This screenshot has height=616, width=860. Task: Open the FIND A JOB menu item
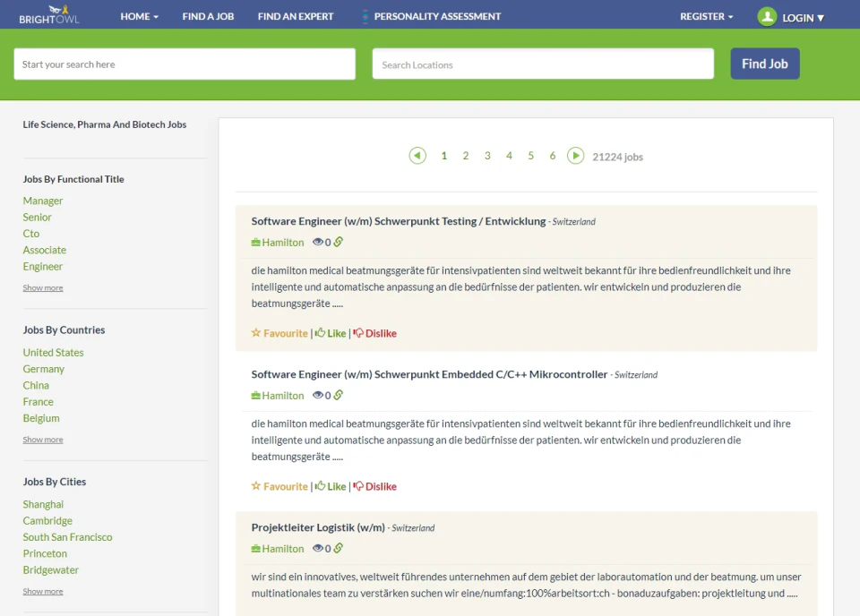point(208,15)
